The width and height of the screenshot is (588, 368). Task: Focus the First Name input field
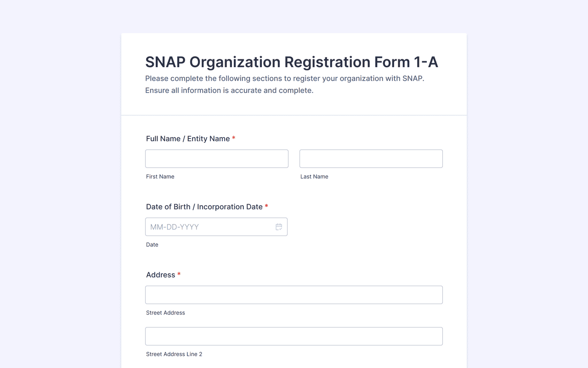(217, 159)
